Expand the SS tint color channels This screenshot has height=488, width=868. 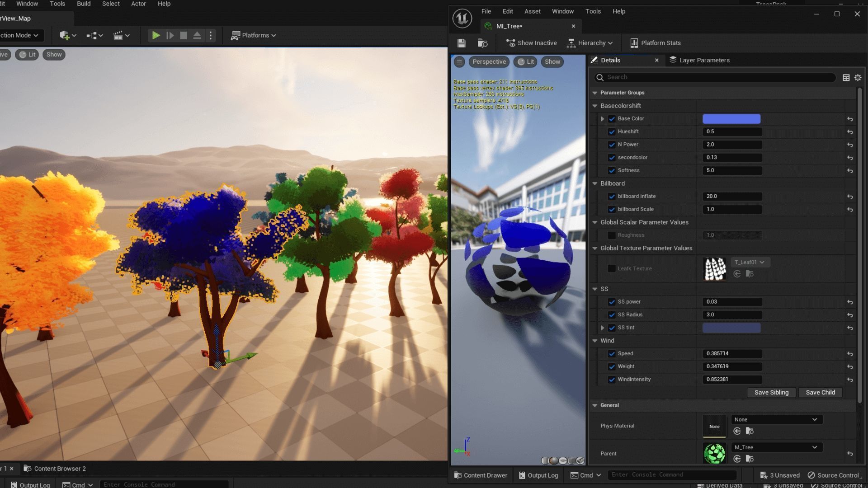coord(602,328)
